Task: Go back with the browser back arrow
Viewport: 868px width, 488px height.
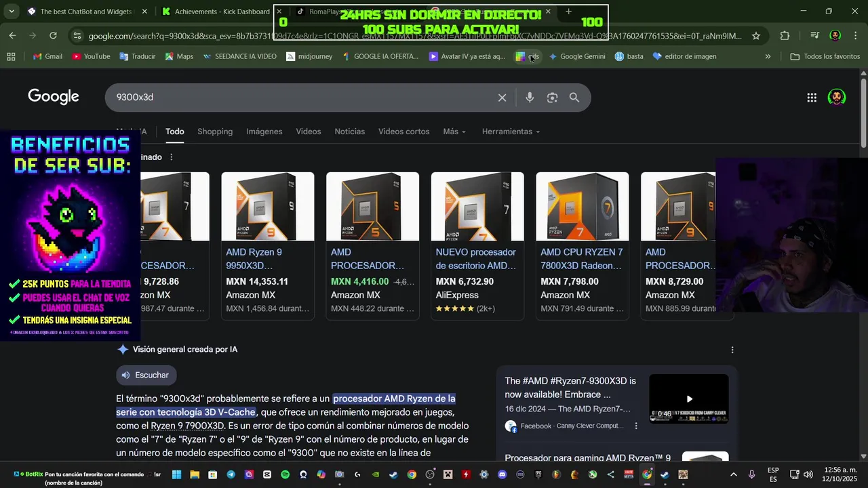Action: [13, 35]
